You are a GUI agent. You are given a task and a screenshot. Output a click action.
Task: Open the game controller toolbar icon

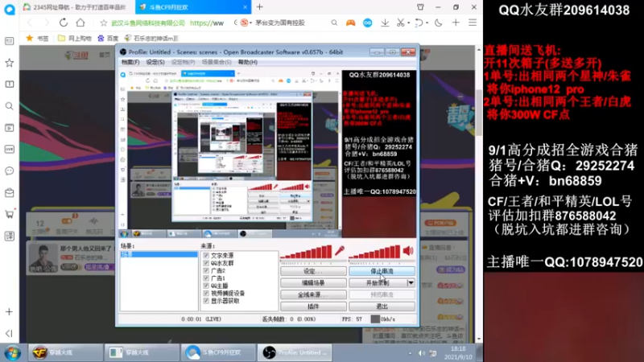(x=350, y=23)
